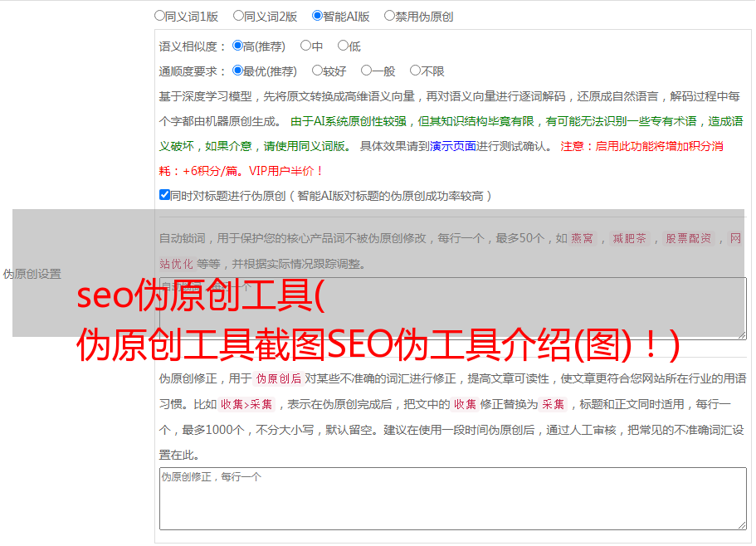The width and height of the screenshot is (756, 546).
Task: Click the 语义相似度 label
Action: click(x=193, y=46)
